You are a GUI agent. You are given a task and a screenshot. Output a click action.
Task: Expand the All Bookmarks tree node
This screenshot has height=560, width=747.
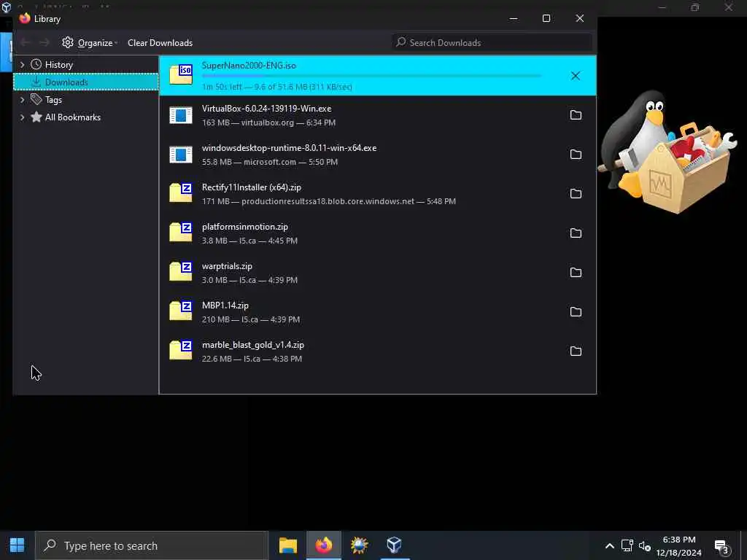(x=22, y=117)
